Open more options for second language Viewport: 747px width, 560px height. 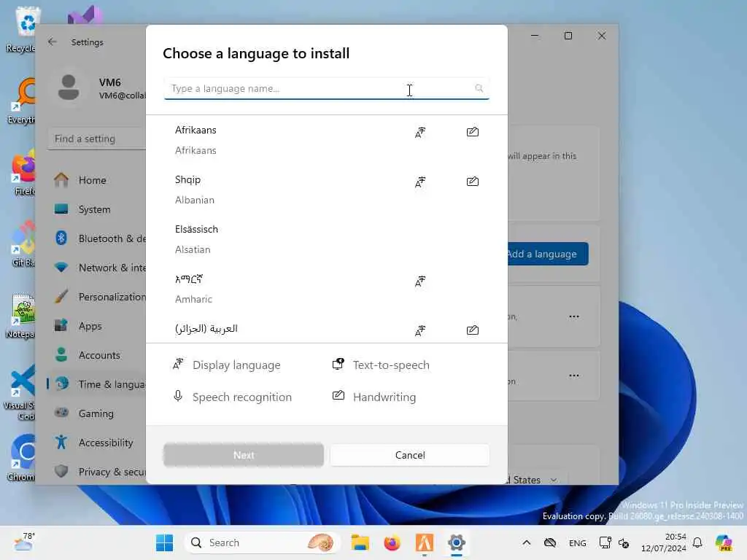pos(574,376)
